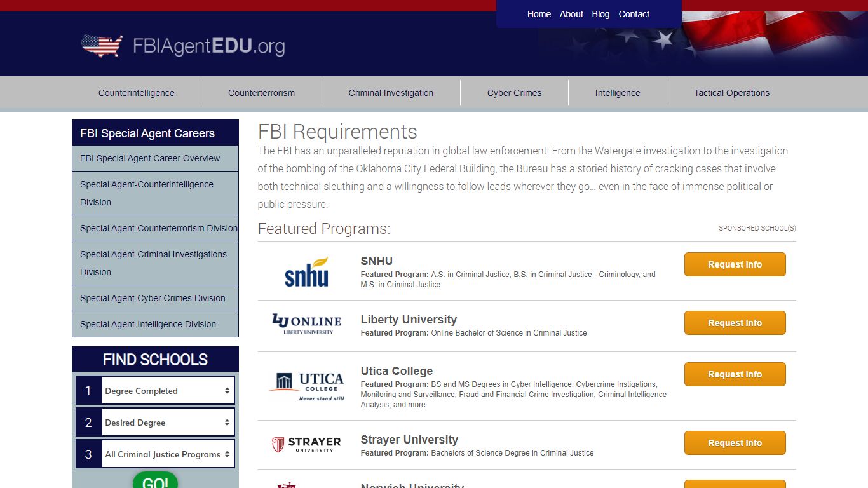Screen dimensions: 868x488
Task: Click the Strayer University logo
Action: (306, 444)
